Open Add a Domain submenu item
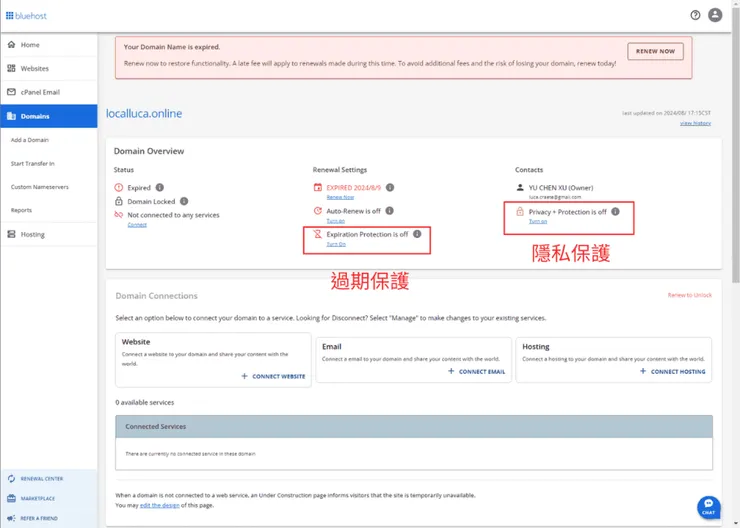This screenshot has width=740, height=528. pyautogui.click(x=30, y=140)
